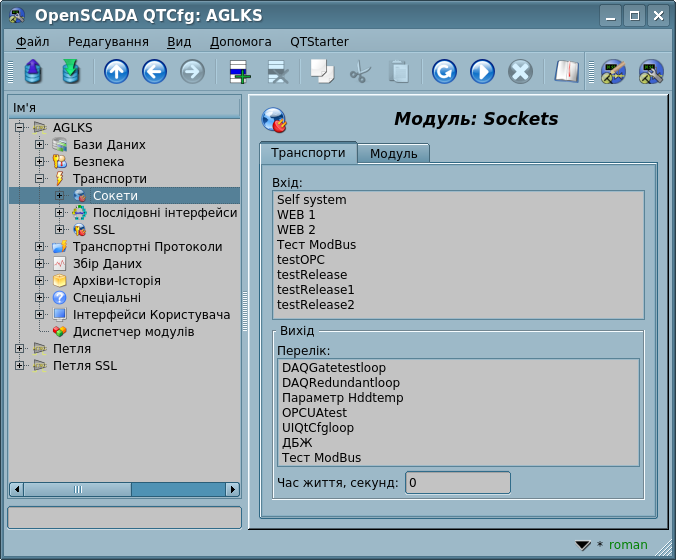
Task: Expand the Бази Даних tree node
Action: (x=40, y=145)
